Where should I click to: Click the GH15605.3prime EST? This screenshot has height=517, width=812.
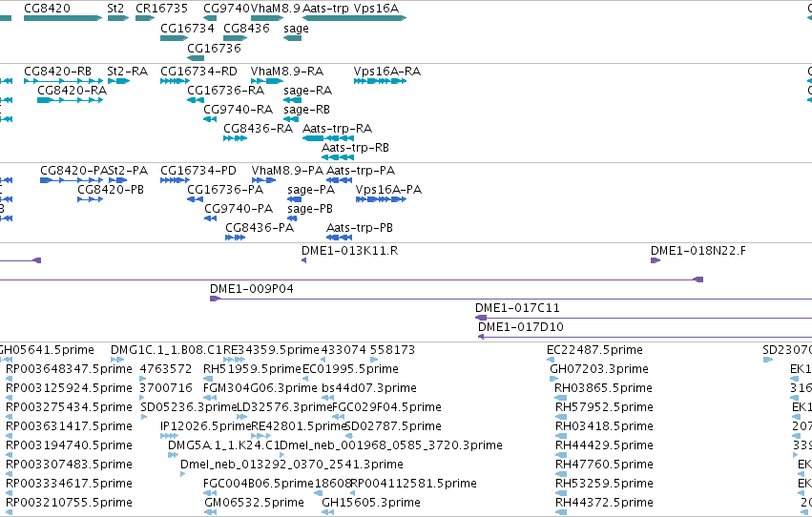click(x=328, y=512)
